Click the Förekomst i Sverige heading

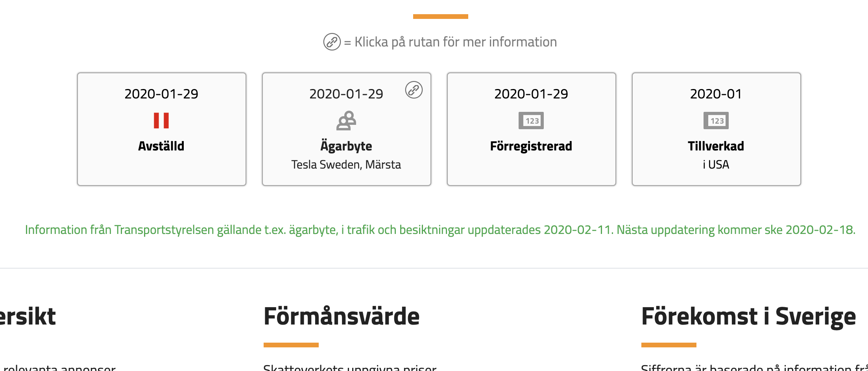748,316
